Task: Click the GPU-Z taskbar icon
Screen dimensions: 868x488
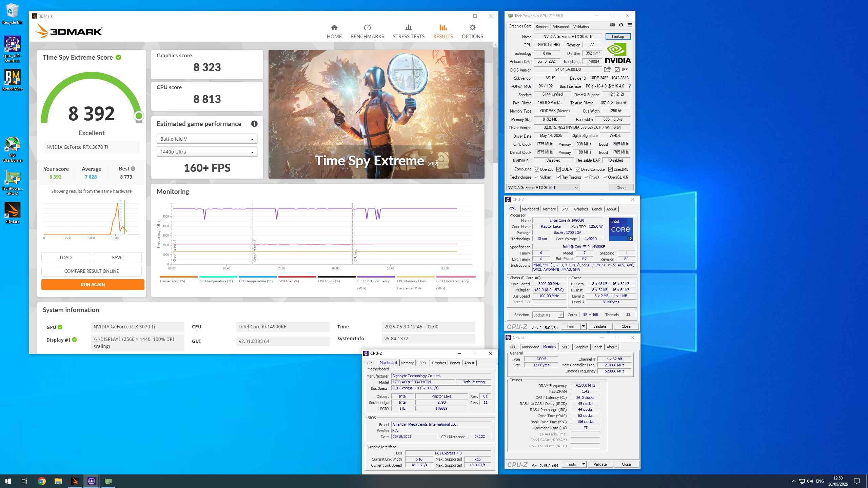Action: tap(108, 481)
